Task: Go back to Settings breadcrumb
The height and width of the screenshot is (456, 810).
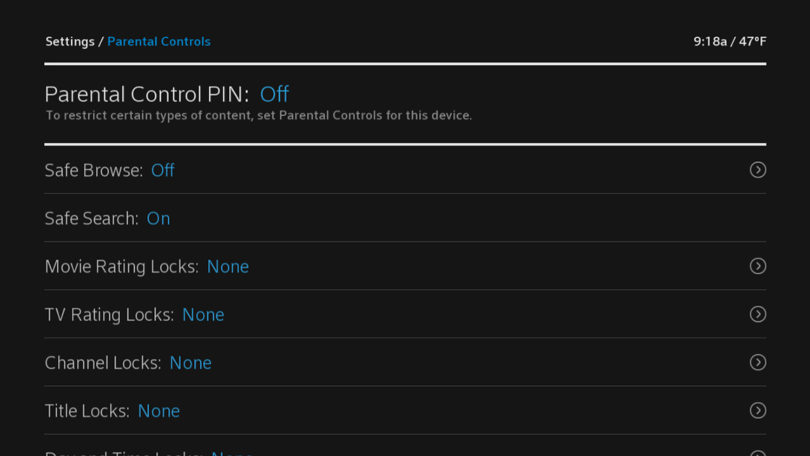Action: click(x=70, y=41)
